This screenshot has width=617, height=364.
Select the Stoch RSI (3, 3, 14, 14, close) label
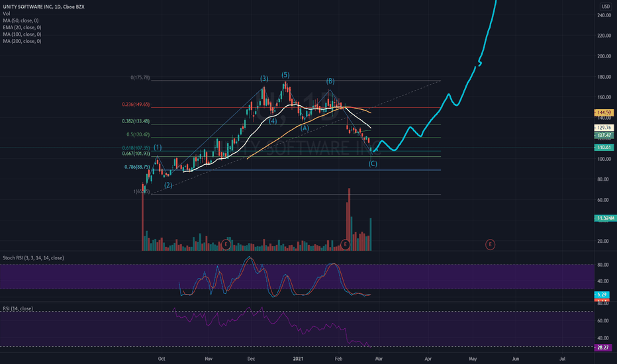(x=34, y=257)
